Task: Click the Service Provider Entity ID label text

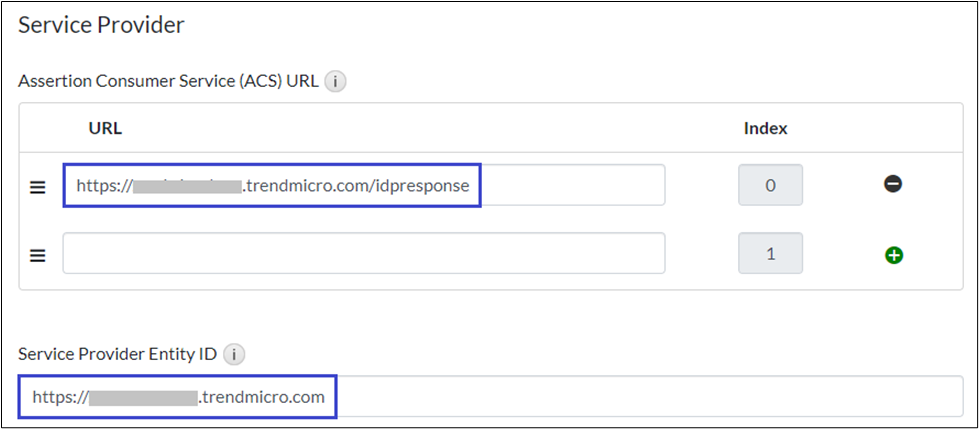Action: pos(117,353)
